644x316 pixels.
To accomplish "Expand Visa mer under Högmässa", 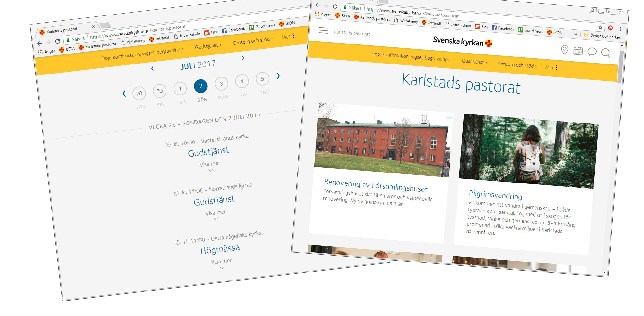I will (x=222, y=263).
